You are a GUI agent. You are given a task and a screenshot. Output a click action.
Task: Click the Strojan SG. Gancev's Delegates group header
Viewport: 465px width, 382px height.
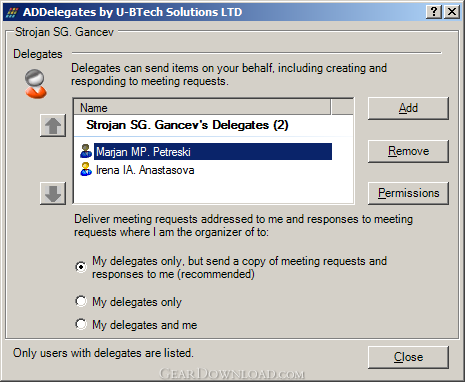pos(187,125)
